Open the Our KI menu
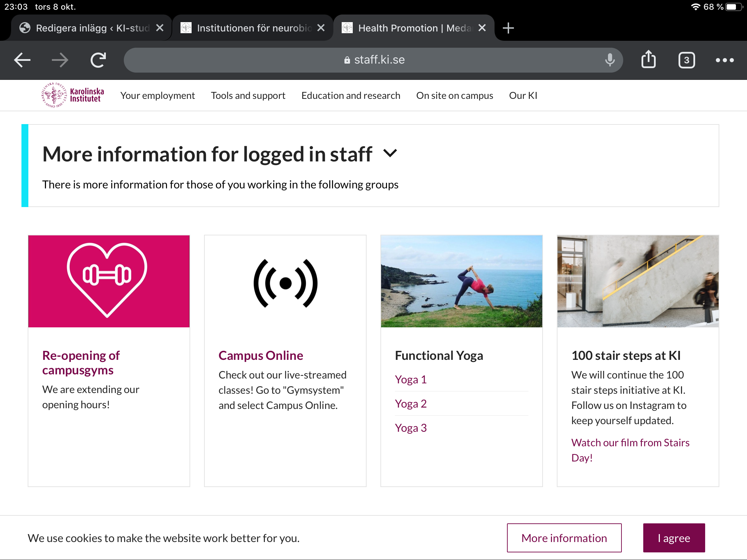Image resolution: width=747 pixels, height=560 pixels. (523, 95)
